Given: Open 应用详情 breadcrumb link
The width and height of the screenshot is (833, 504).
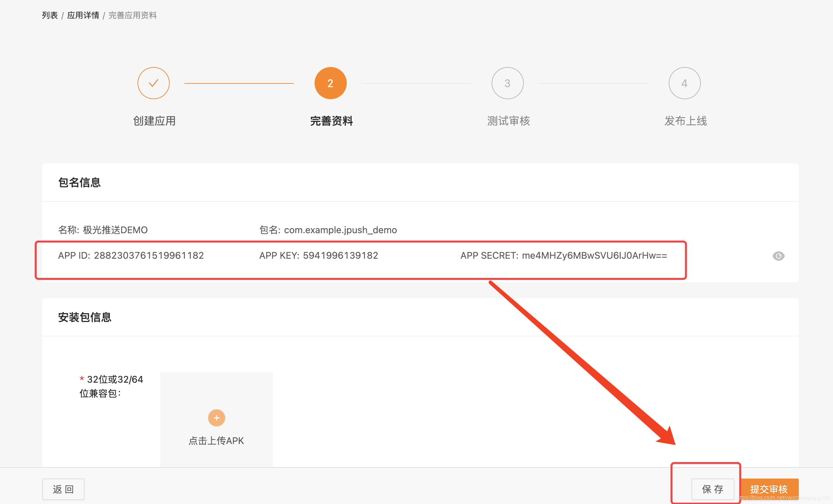Looking at the screenshot, I should [83, 15].
